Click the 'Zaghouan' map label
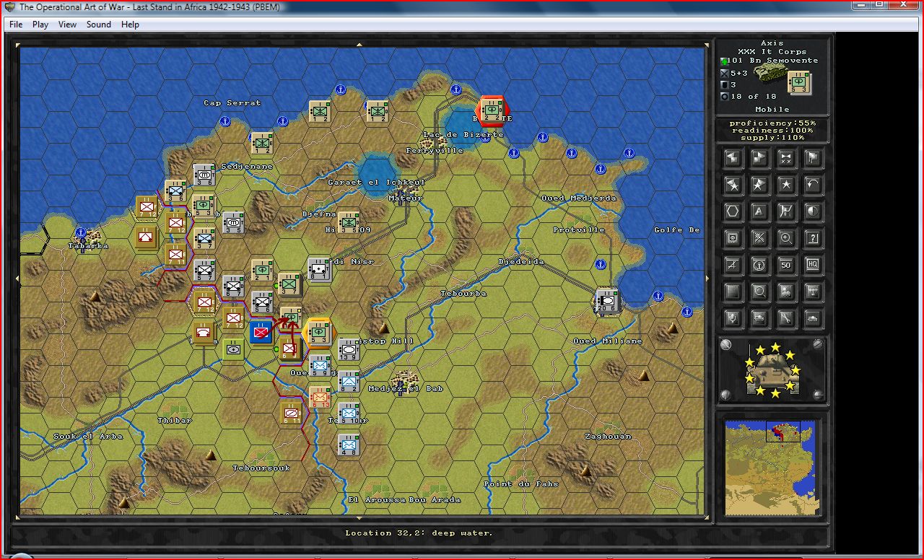The height and width of the screenshot is (560, 924). click(608, 437)
